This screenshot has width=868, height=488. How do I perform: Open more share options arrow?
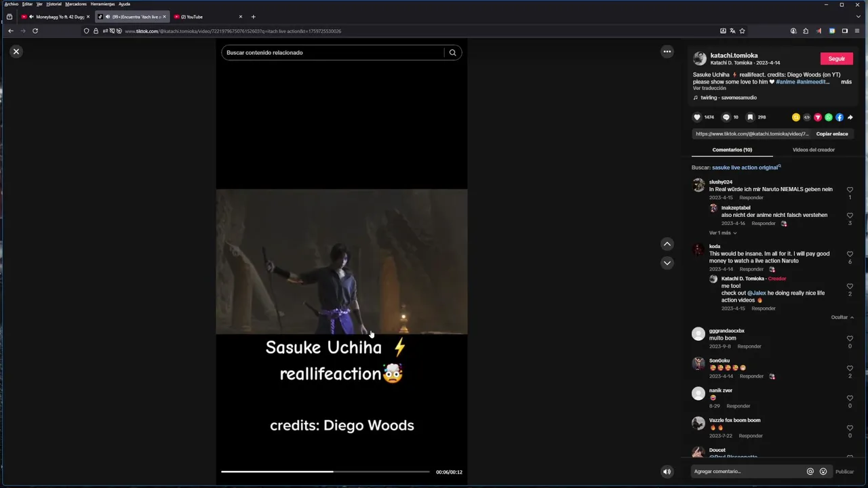[x=850, y=117]
